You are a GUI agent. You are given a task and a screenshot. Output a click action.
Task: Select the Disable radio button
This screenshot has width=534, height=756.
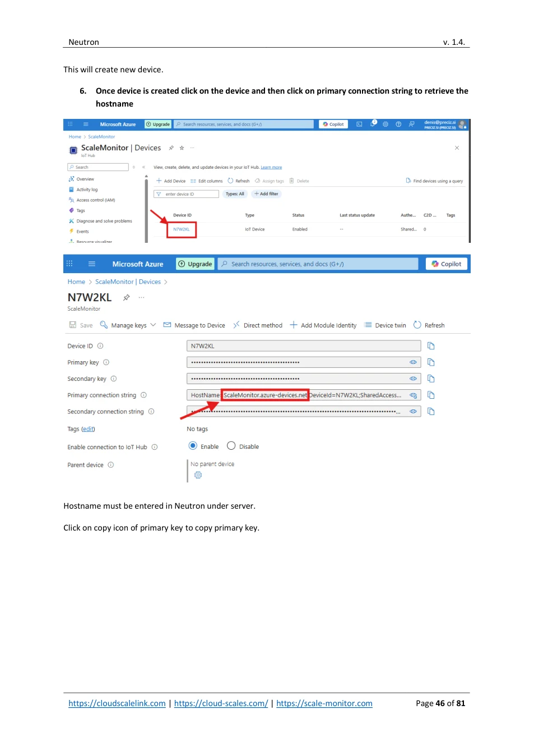tap(231, 446)
